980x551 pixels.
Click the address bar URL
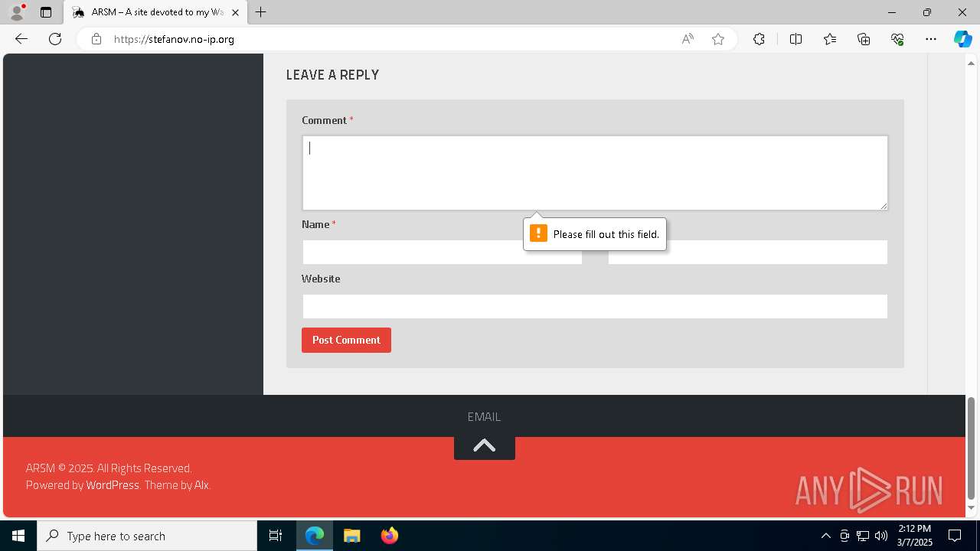(174, 39)
